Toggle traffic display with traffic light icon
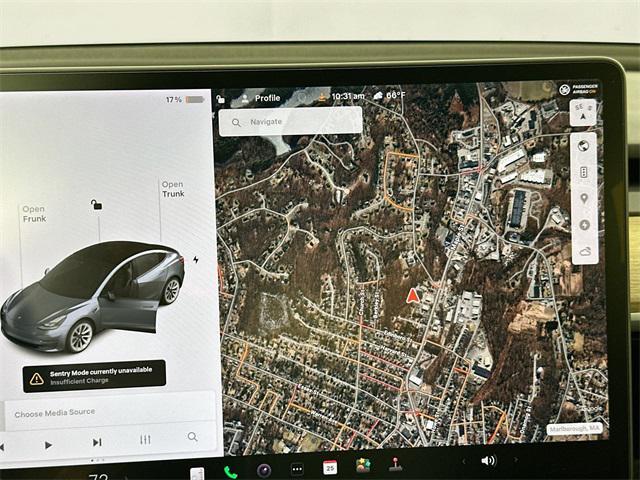Image resolution: width=640 pixels, height=480 pixels. pos(584,172)
